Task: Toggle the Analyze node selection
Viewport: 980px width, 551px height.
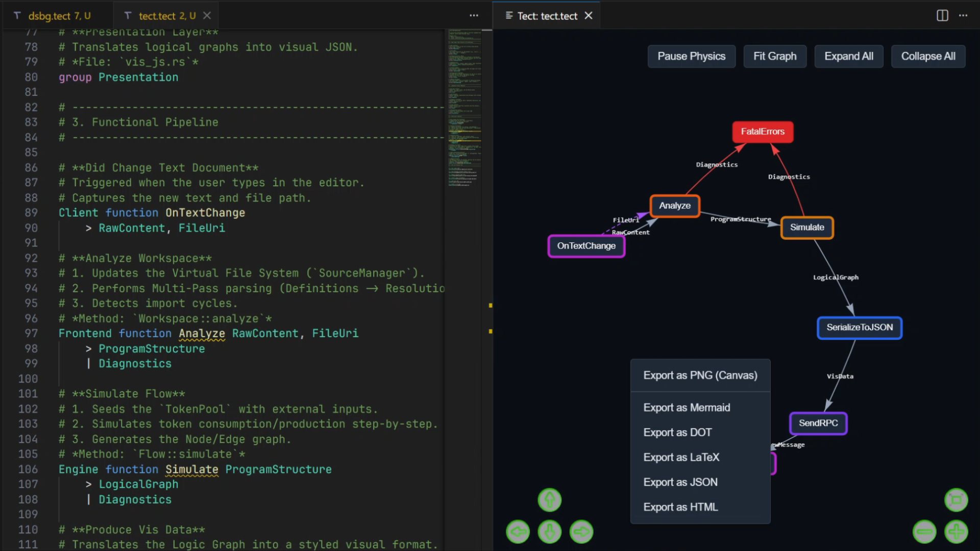Action: point(675,206)
